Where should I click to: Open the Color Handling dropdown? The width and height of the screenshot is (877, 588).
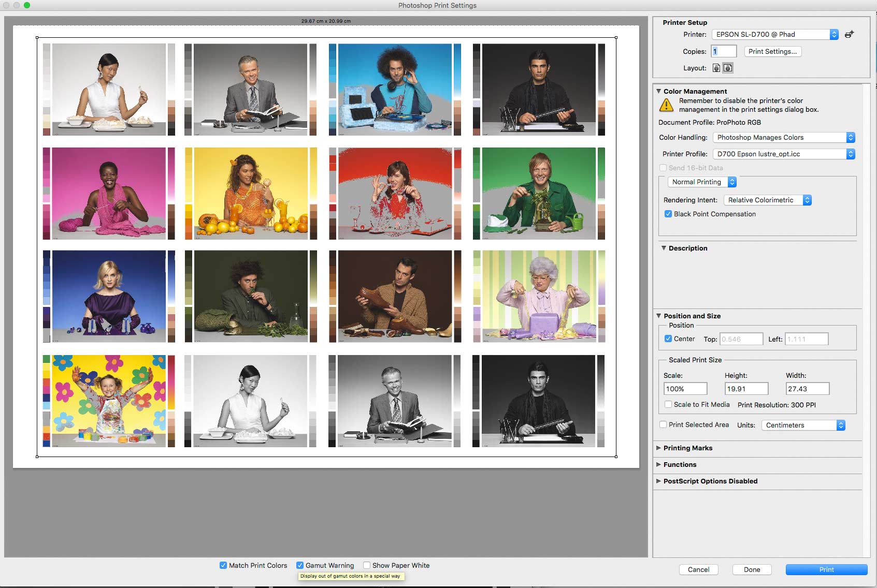tap(784, 137)
